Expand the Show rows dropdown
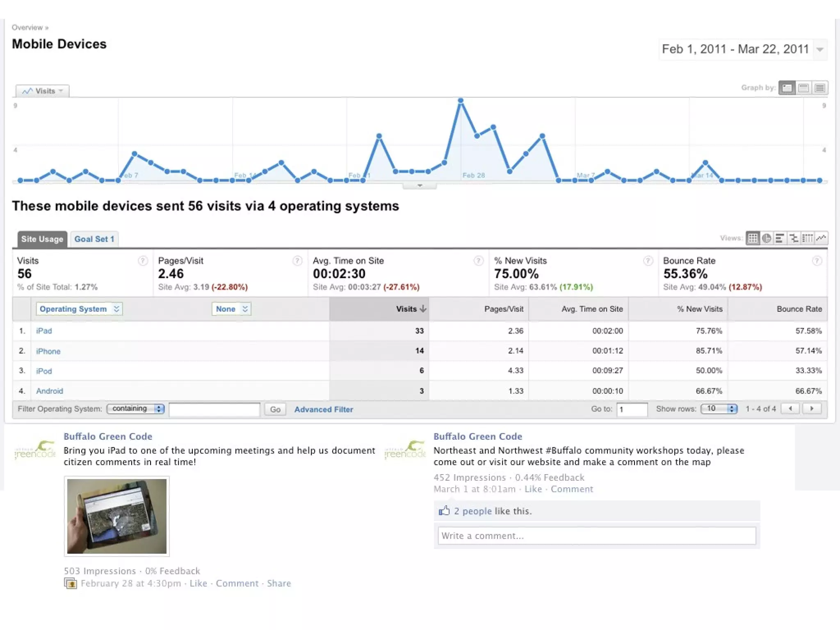Viewport: 840px width, 630px height. pos(719,409)
